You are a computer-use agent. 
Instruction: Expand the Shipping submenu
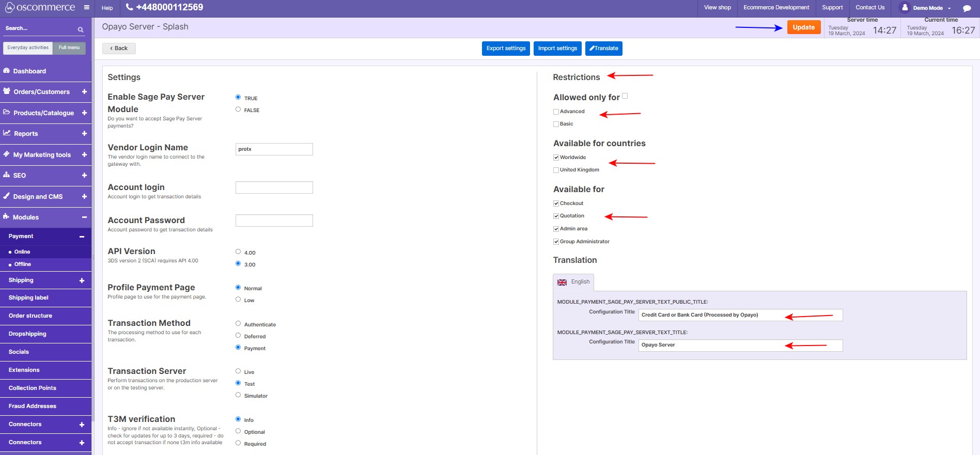click(82, 280)
